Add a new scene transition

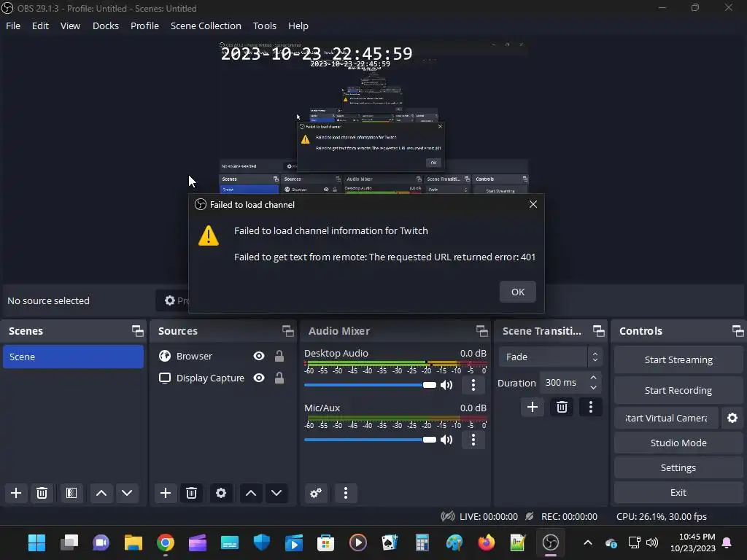pos(532,407)
